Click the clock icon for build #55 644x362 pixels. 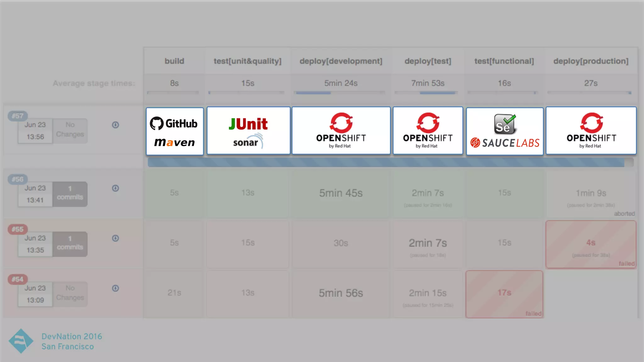pyautogui.click(x=115, y=238)
